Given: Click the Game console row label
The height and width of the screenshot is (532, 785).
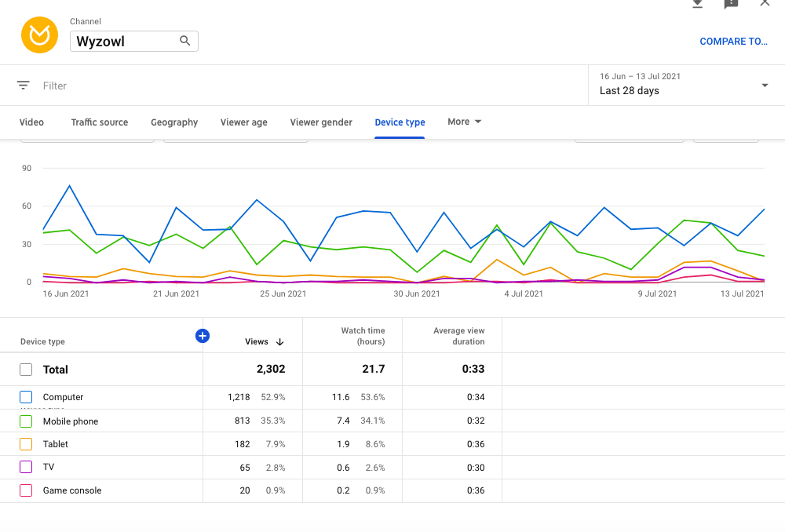Looking at the screenshot, I should (72, 490).
